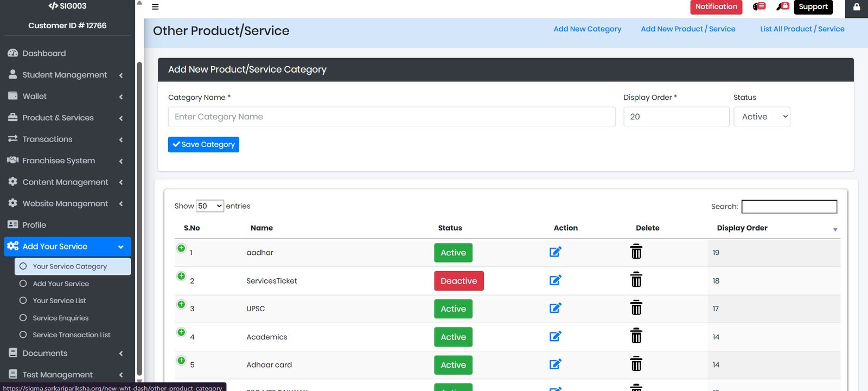
Task: Expand row details for Adhaar card
Action: 181,360
